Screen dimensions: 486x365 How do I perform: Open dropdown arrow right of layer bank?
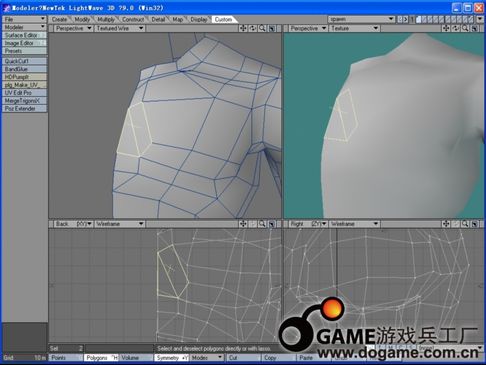(480, 19)
